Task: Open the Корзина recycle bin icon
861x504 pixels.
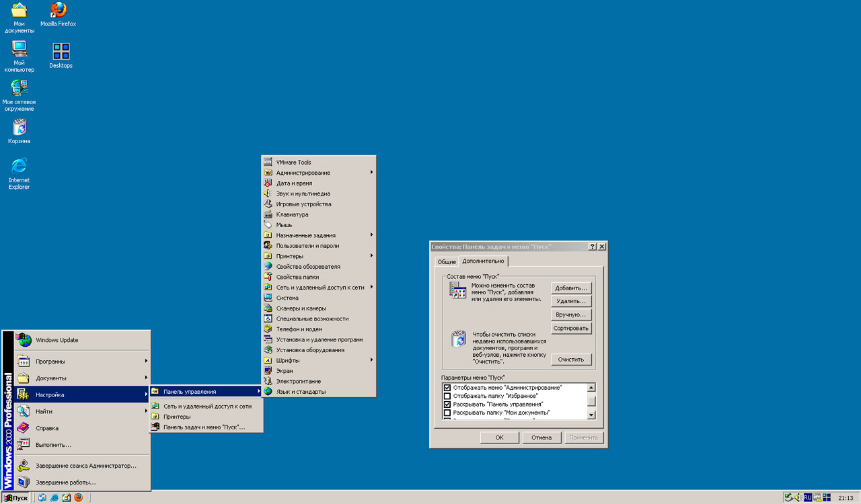Action: 19,128
